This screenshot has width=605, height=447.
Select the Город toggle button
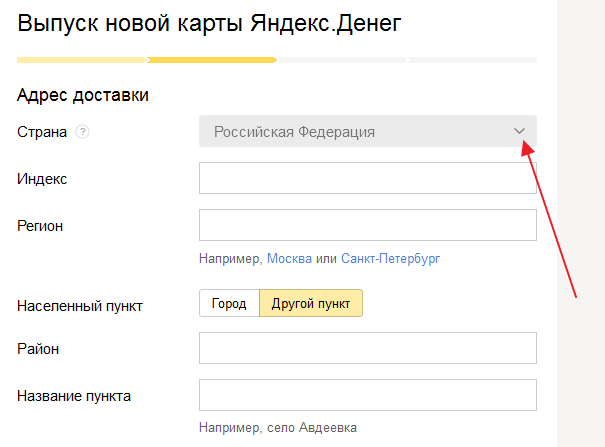tap(229, 304)
